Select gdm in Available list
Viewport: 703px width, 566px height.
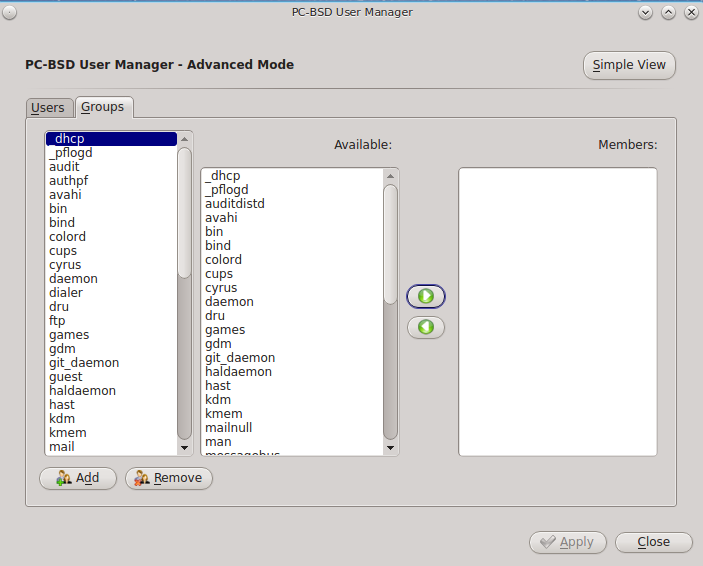[x=292, y=344]
